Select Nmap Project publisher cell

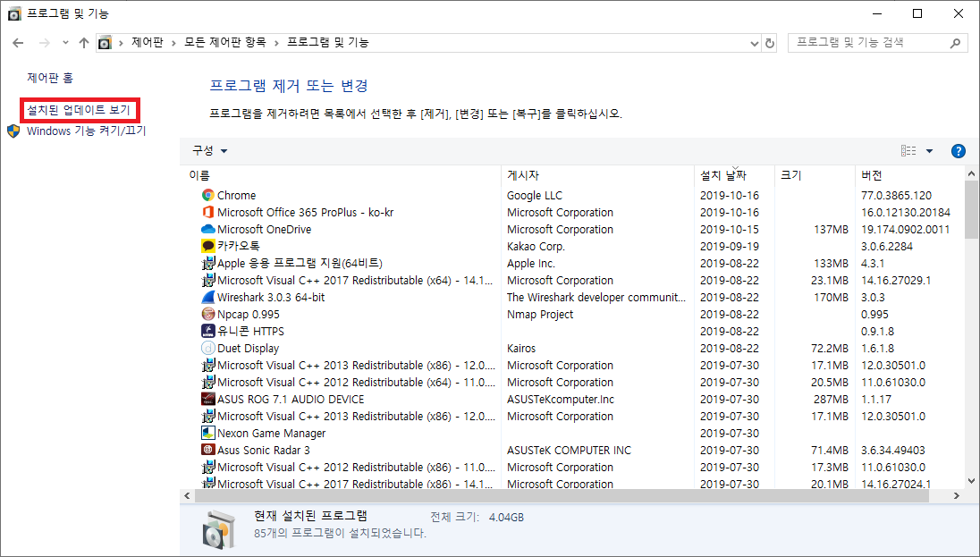click(540, 314)
